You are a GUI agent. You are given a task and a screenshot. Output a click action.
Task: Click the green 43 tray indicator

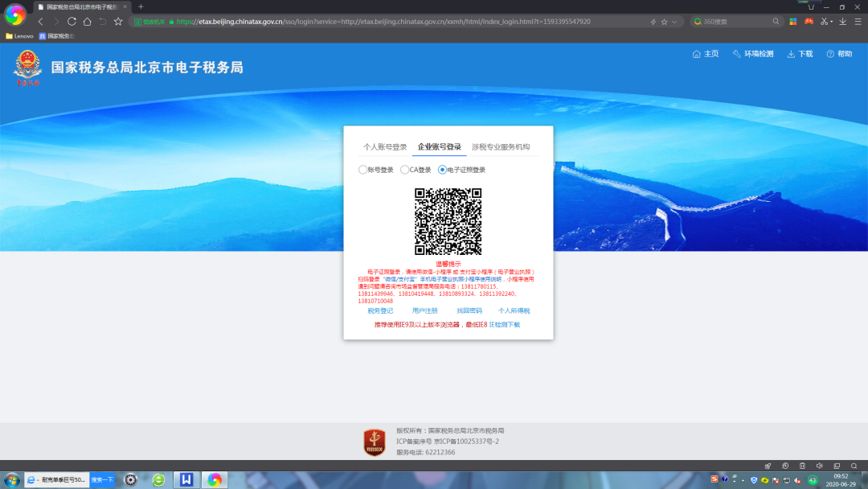click(813, 480)
